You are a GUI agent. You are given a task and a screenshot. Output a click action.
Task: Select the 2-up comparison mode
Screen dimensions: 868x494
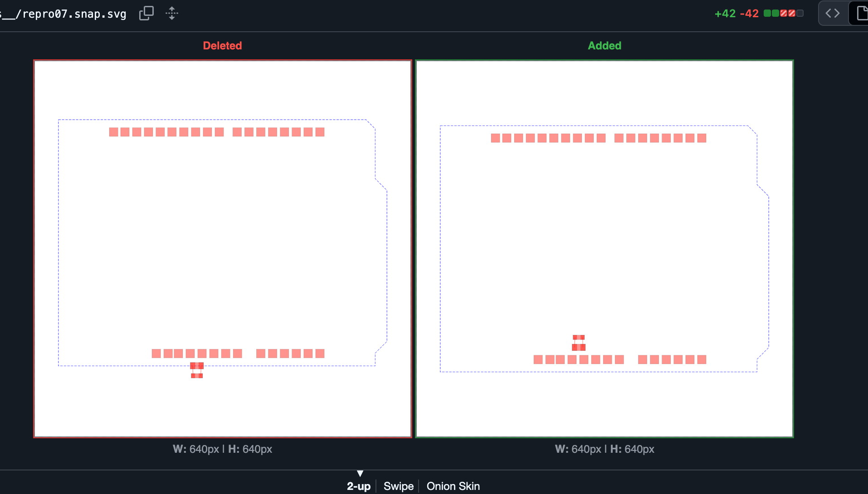[359, 486]
